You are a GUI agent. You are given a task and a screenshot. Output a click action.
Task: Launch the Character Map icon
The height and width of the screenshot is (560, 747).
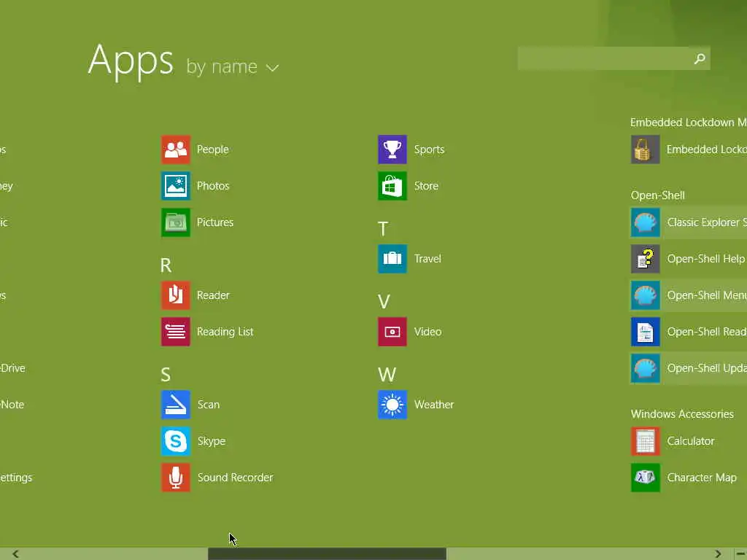[646, 478]
